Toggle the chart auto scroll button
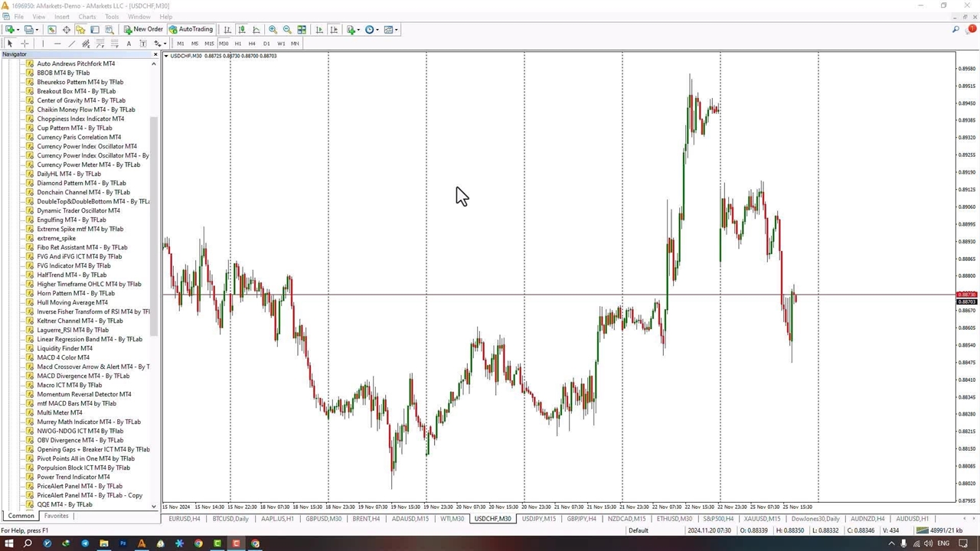Image resolution: width=980 pixels, height=551 pixels. click(319, 30)
